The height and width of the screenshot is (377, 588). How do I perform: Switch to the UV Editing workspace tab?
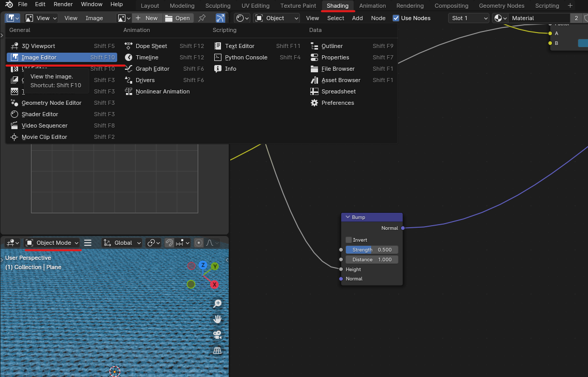click(256, 6)
